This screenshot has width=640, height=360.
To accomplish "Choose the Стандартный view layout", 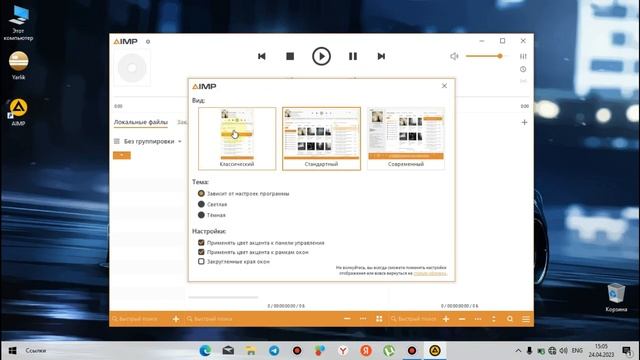I will pos(321,138).
